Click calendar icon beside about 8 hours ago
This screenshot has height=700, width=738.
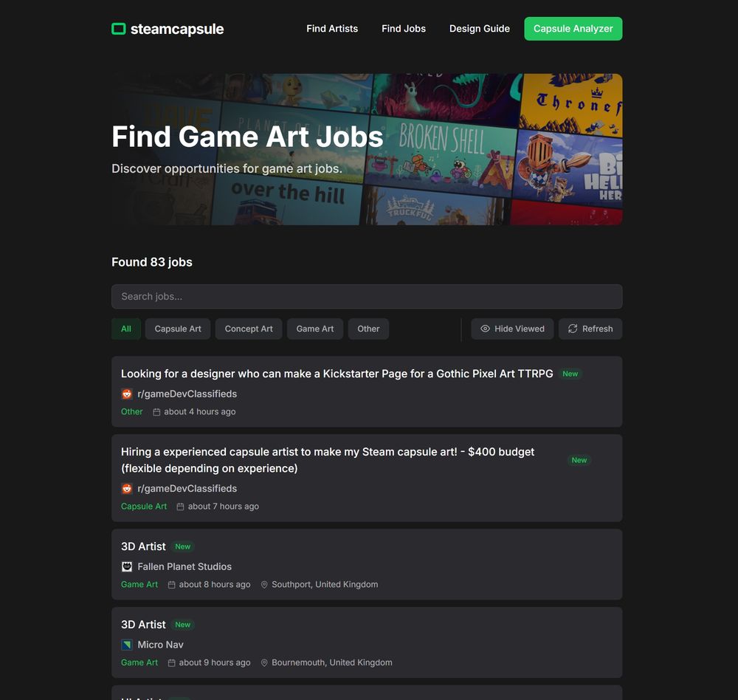coord(172,585)
